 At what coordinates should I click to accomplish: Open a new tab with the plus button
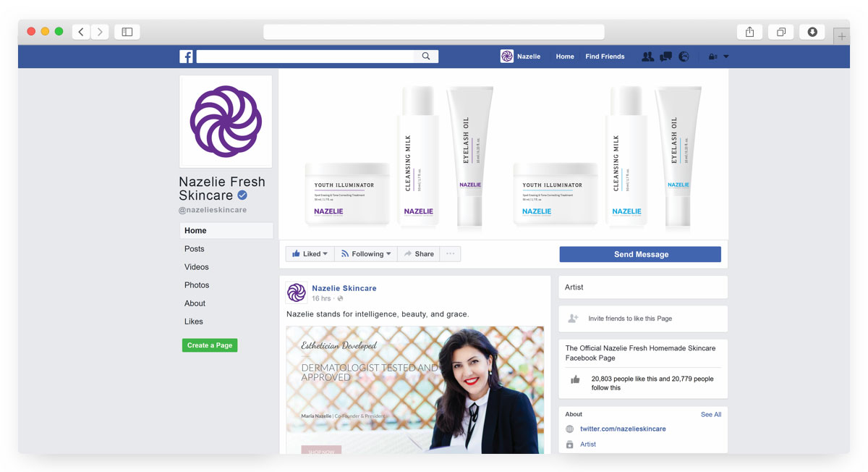(841, 36)
